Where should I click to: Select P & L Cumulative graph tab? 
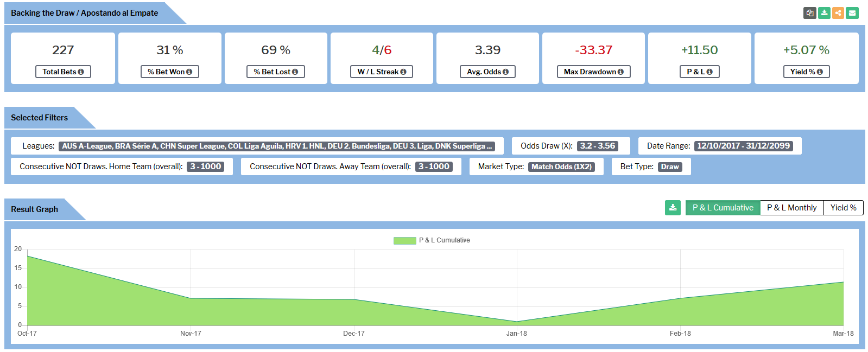coord(723,208)
